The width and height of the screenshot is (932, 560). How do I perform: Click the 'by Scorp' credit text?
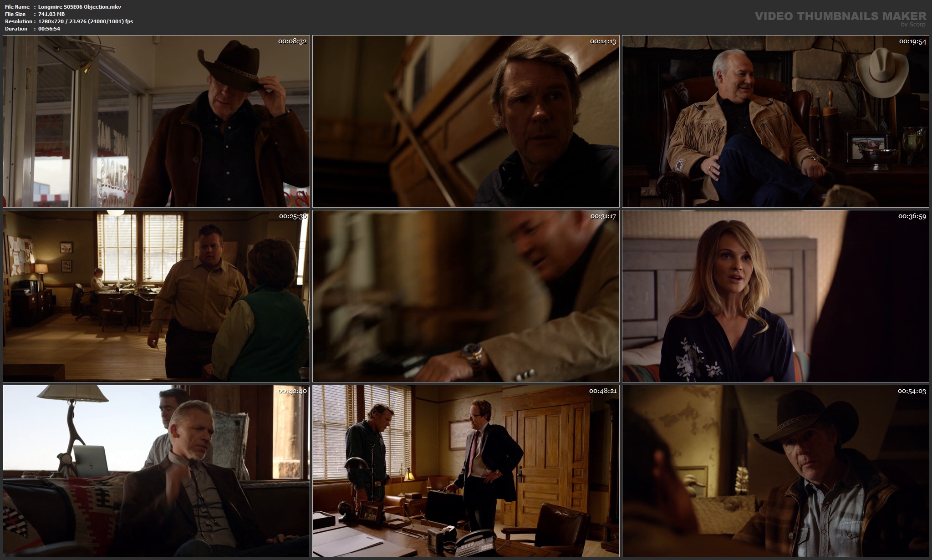click(913, 25)
